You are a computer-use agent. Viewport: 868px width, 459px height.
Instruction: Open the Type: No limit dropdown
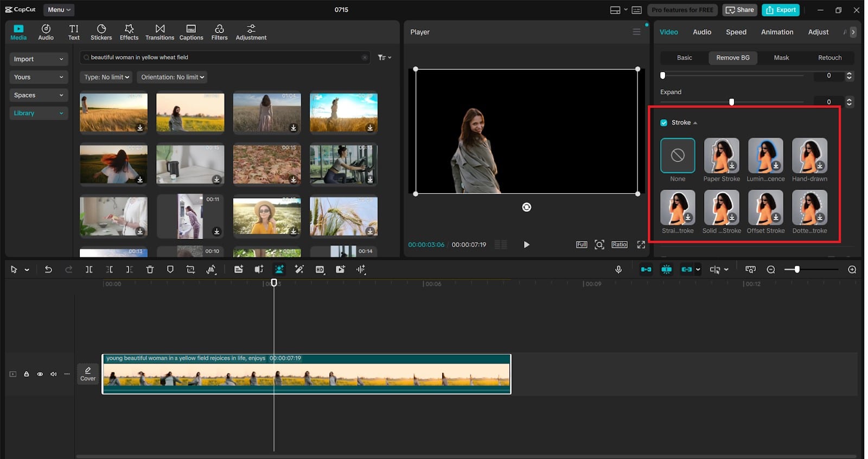tap(106, 77)
